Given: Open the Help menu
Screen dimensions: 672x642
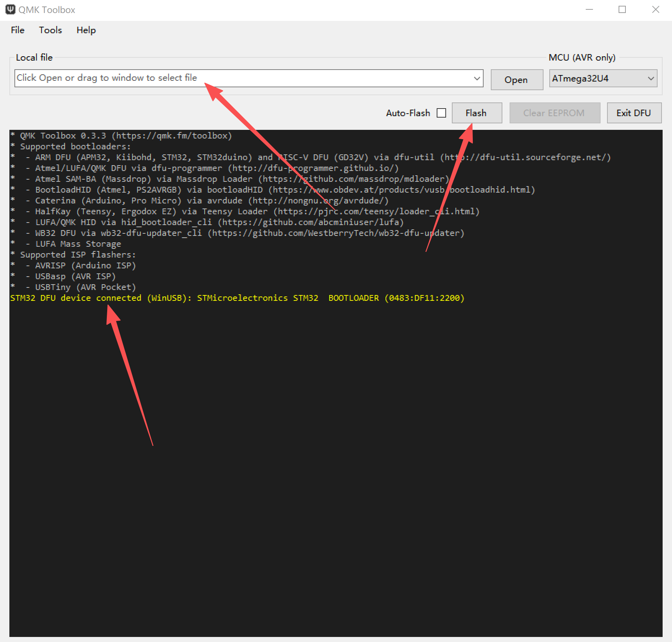Looking at the screenshot, I should pyautogui.click(x=86, y=30).
